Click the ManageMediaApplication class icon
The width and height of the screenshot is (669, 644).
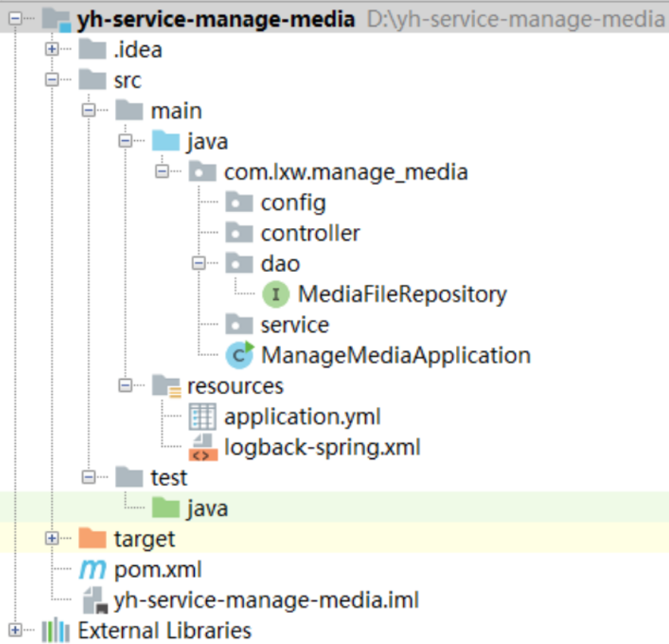coord(239,355)
